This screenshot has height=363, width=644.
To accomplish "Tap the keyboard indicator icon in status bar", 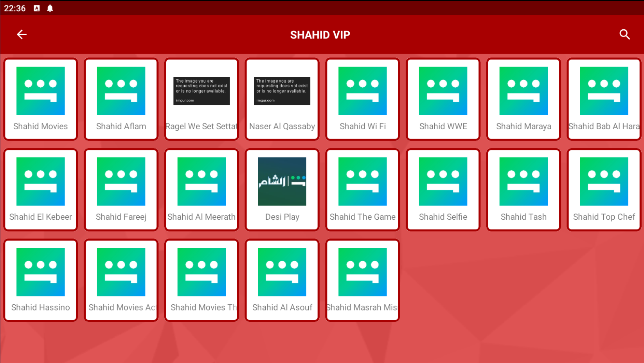I will [37, 8].
